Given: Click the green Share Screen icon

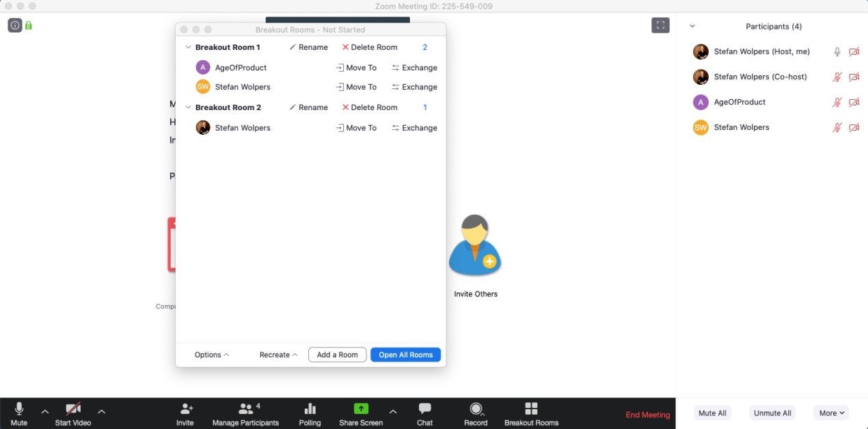Looking at the screenshot, I should 361,408.
